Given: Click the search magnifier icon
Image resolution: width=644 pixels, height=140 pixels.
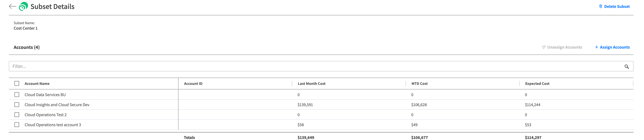Looking at the screenshot, I should 626,67.
